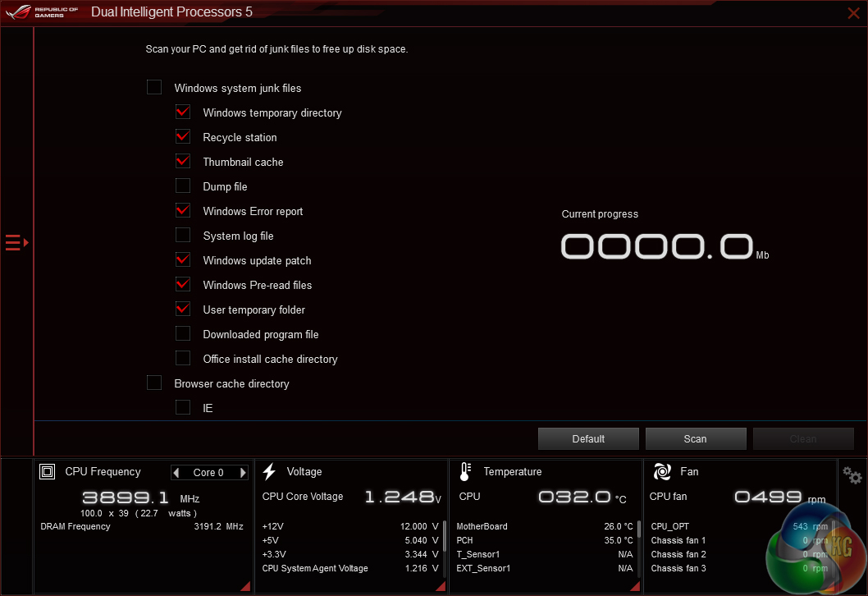Enable Dump file checkbox
Viewport: 868px width, 596px height.
click(x=183, y=186)
